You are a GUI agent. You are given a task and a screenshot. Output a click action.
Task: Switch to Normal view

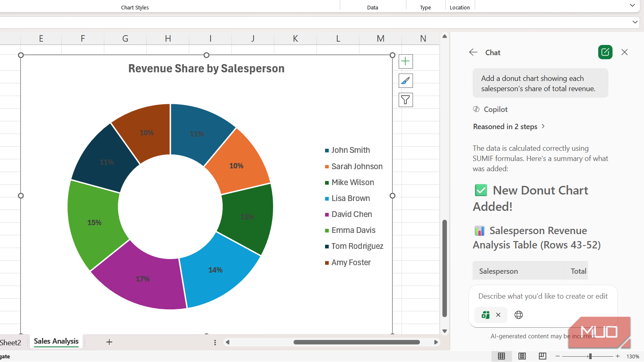(x=501, y=356)
